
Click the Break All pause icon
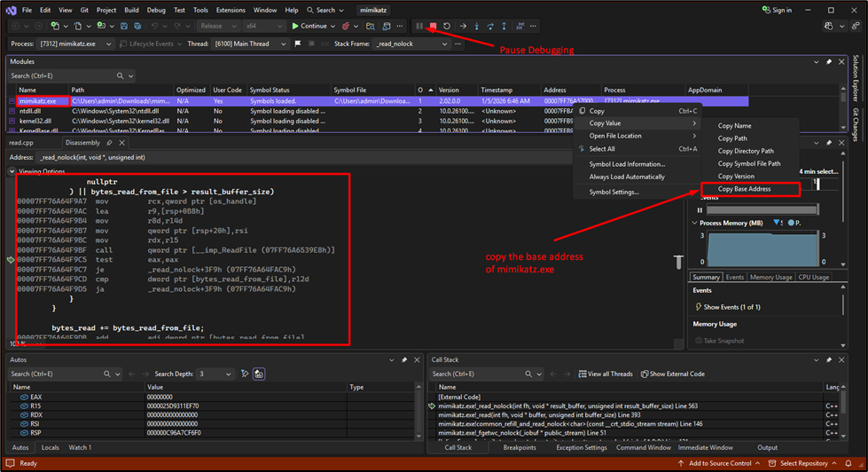[419, 26]
